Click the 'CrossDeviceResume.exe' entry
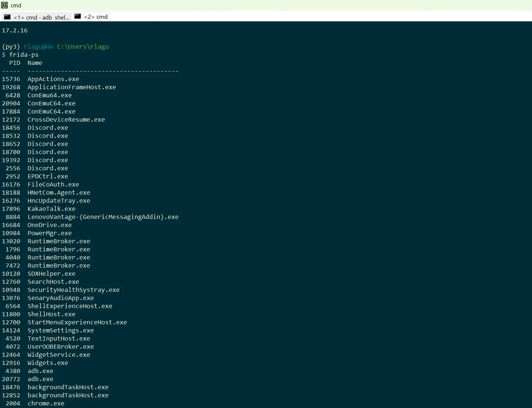The width and height of the screenshot is (532, 408). [x=66, y=119]
